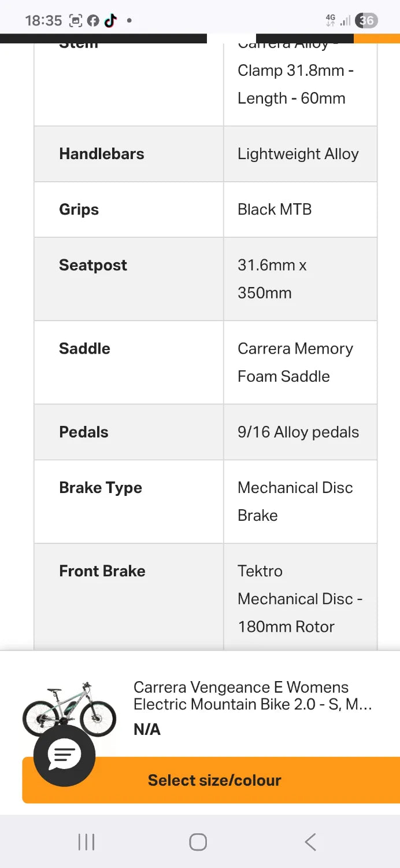Tap the screen capture status icon
The image size is (400, 868).
[x=76, y=21]
